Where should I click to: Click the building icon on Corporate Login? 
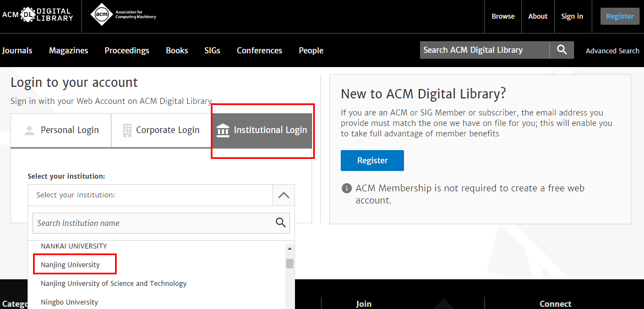127,130
